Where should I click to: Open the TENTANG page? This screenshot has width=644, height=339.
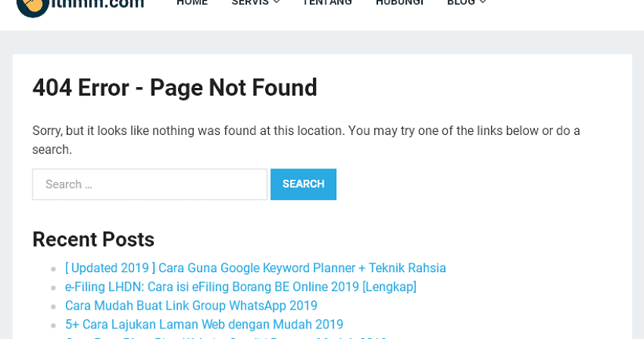327,3
